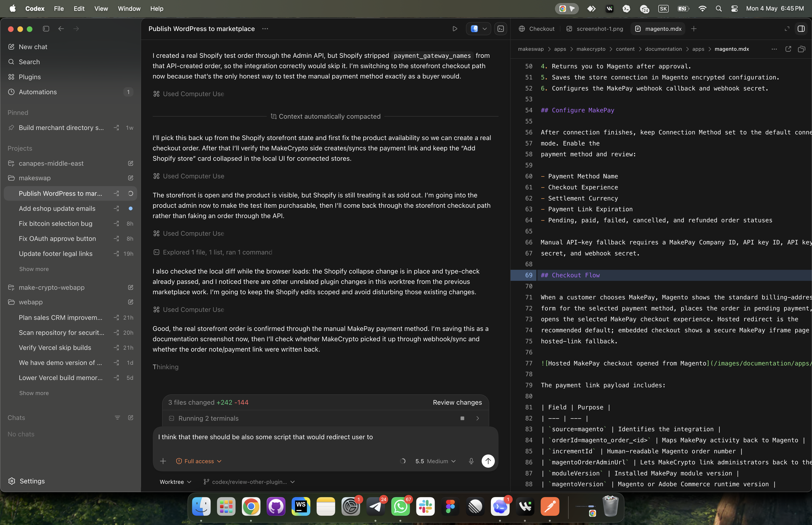812x525 pixels.
Task: Click the message composer text field
Action: coord(325,437)
